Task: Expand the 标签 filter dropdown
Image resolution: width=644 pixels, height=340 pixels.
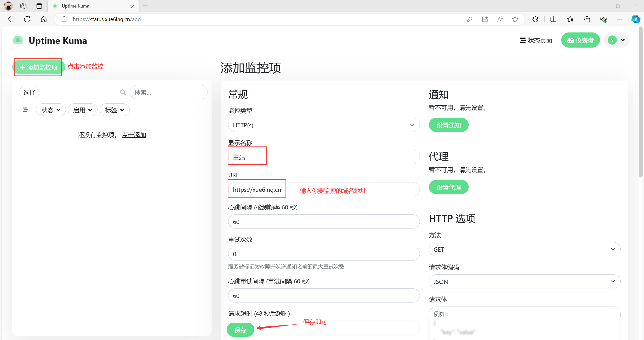Action: tap(114, 110)
